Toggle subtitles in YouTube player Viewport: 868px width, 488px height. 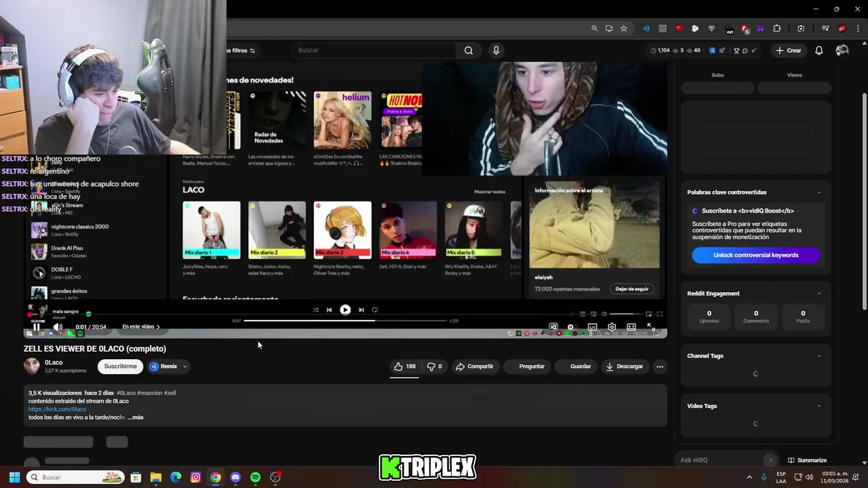coord(592,327)
